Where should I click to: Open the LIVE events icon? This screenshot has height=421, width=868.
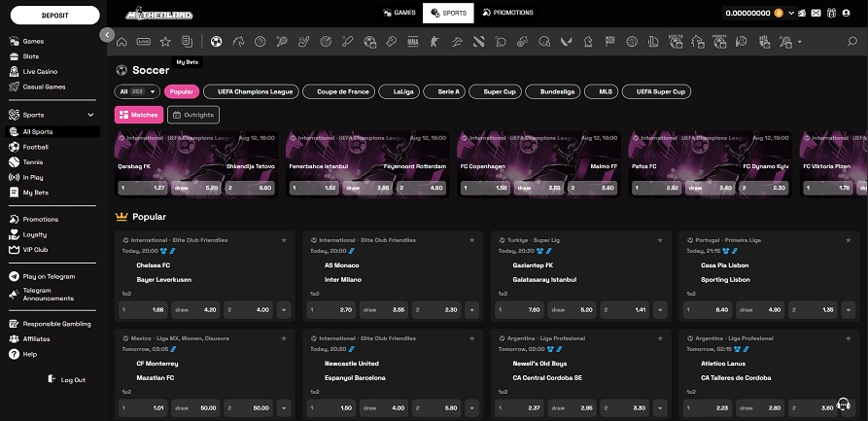click(x=144, y=42)
